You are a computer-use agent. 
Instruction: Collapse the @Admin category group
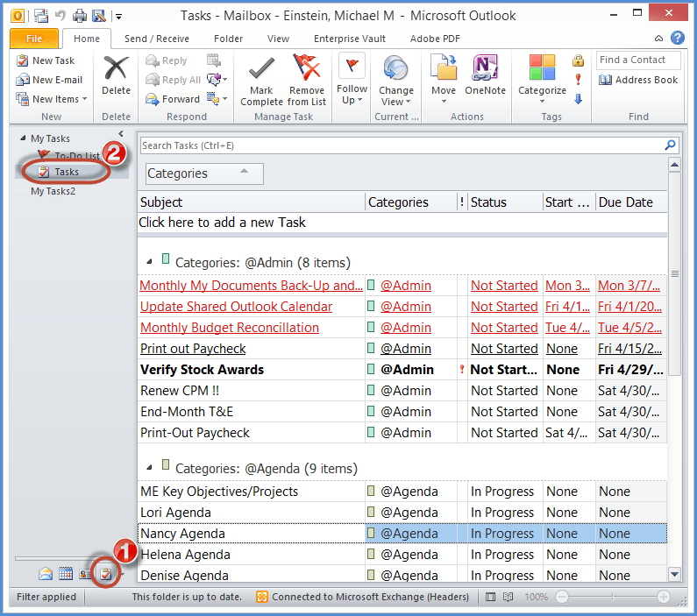tap(149, 261)
